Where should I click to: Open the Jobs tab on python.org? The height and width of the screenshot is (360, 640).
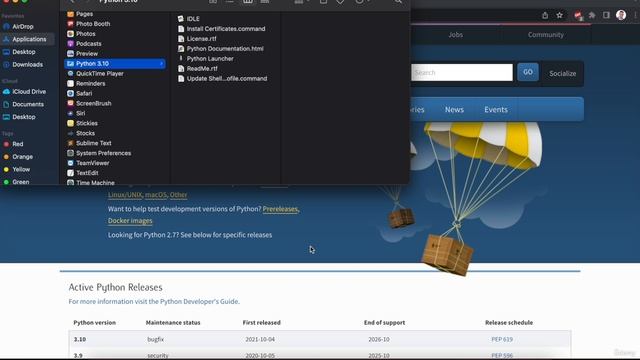(456, 35)
